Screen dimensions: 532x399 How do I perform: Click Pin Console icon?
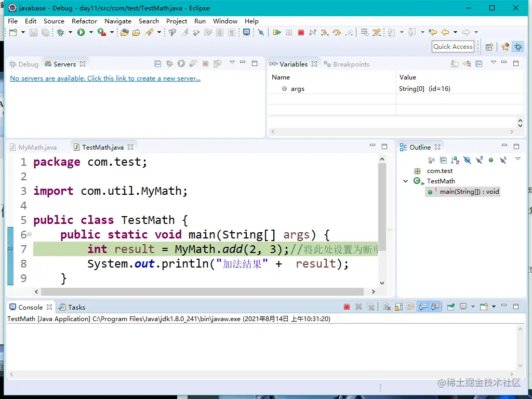click(x=450, y=307)
